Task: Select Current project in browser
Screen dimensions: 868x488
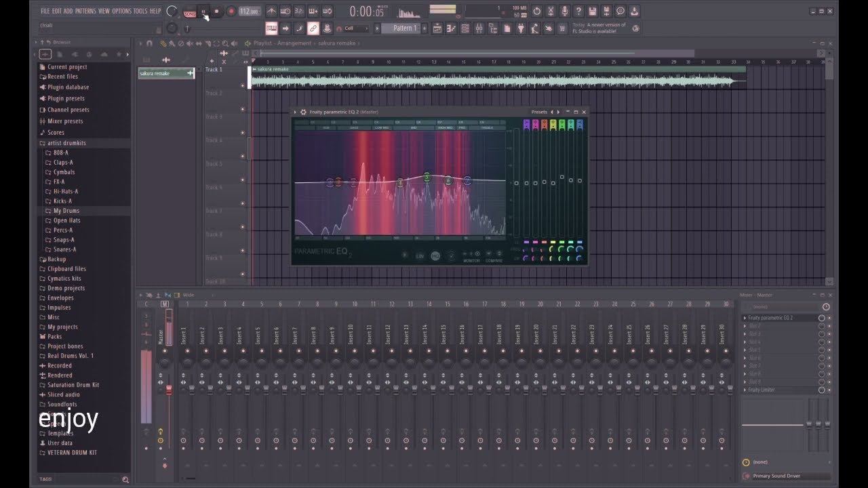Action: [x=67, y=67]
